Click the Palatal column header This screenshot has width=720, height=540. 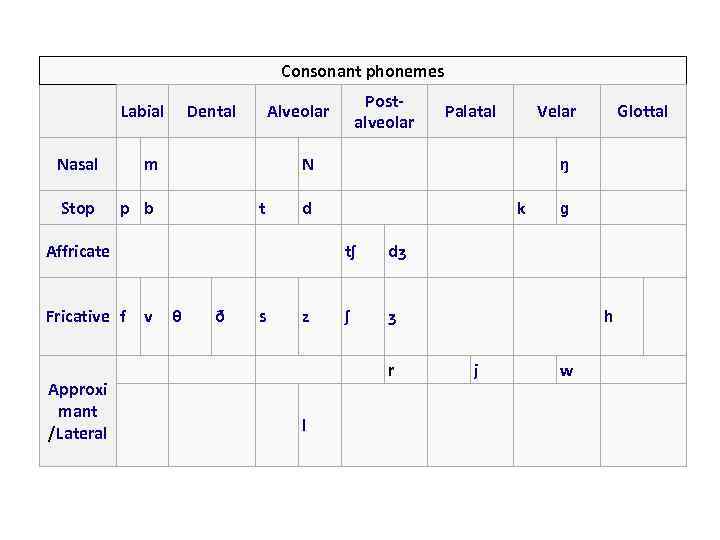coord(470,111)
